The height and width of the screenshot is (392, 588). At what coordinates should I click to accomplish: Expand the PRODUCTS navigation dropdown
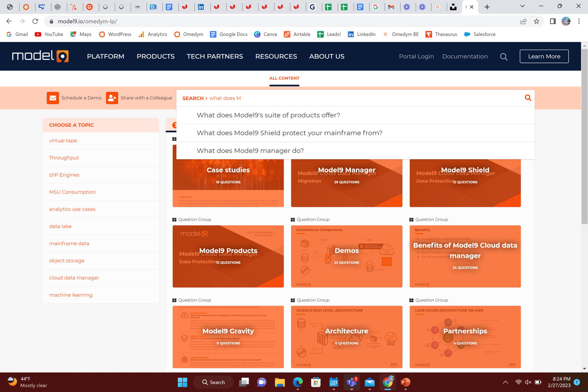click(x=156, y=56)
